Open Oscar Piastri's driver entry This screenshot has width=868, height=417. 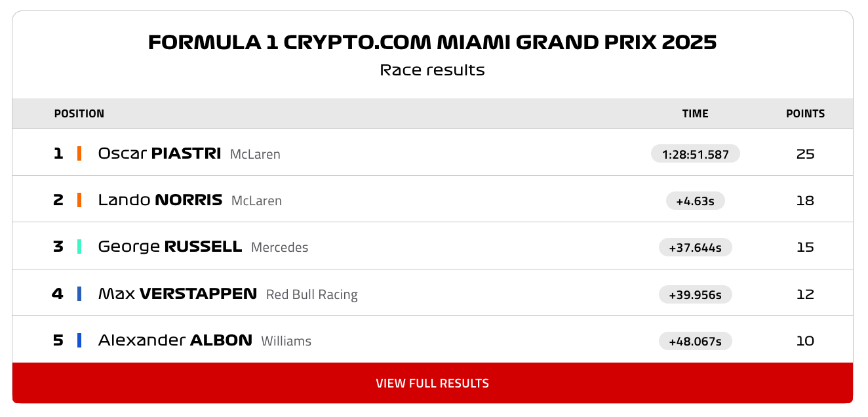click(x=159, y=153)
